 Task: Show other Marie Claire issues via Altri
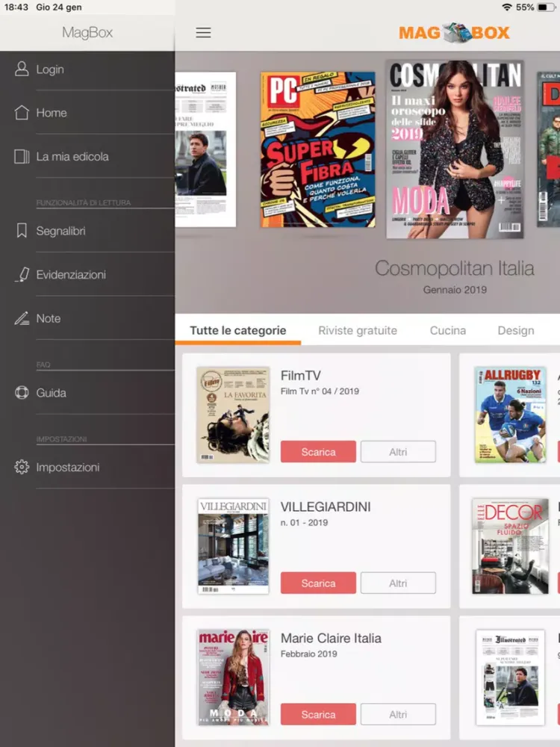398,715
